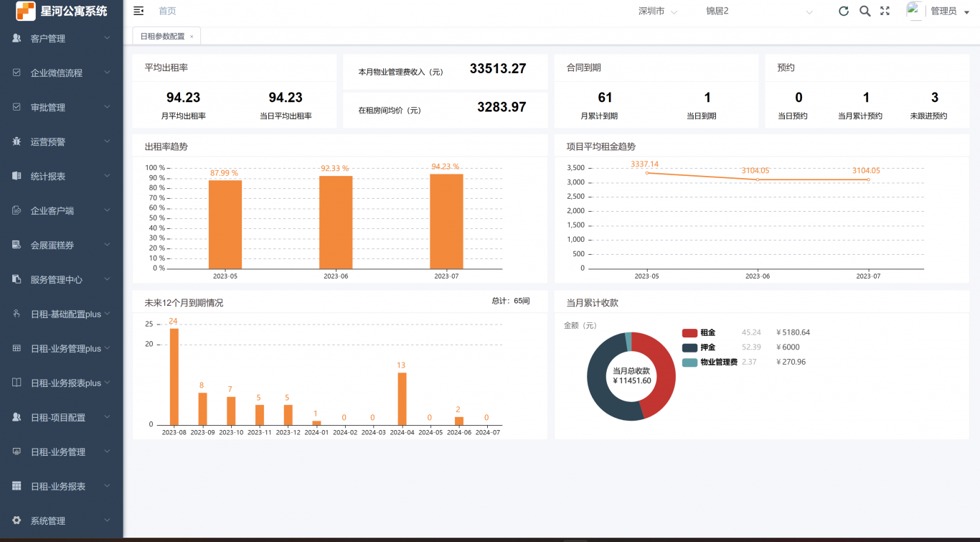The width and height of the screenshot is (980, 542).
Task: Click the 企业客户端 sidebar icon
Action: pos(17,210)
